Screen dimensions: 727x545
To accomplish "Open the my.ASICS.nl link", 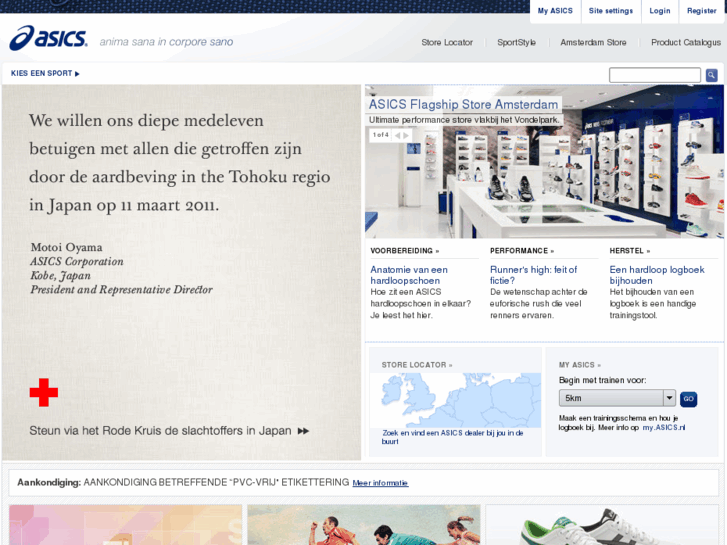I will tap(663, 428).
